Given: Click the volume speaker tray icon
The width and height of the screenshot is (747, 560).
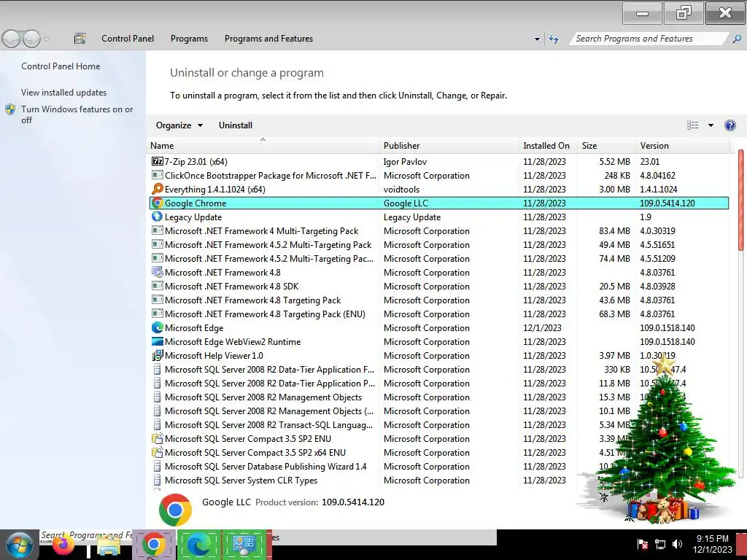Looking at the screenshot, I should tap(677, 544).
